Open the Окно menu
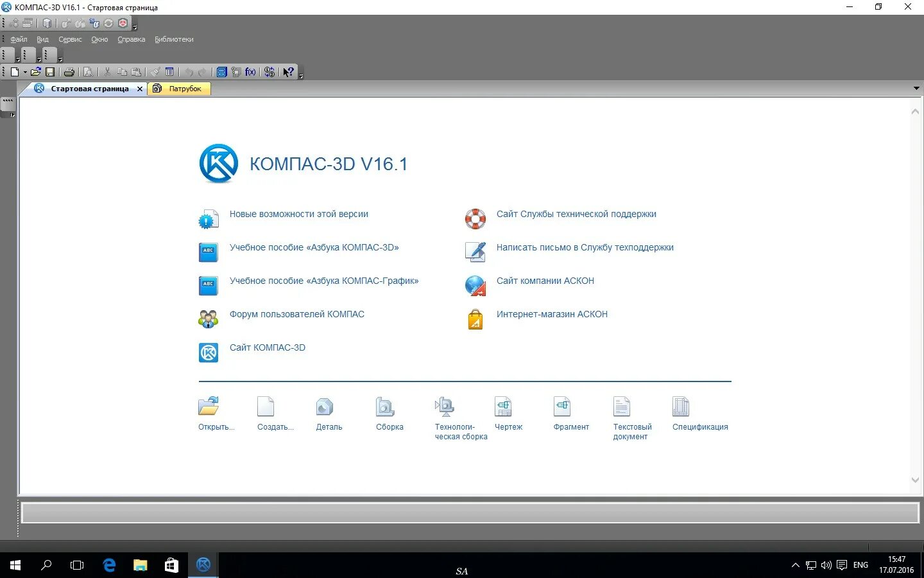Viewport: 924px width, 578px height. 99,39
